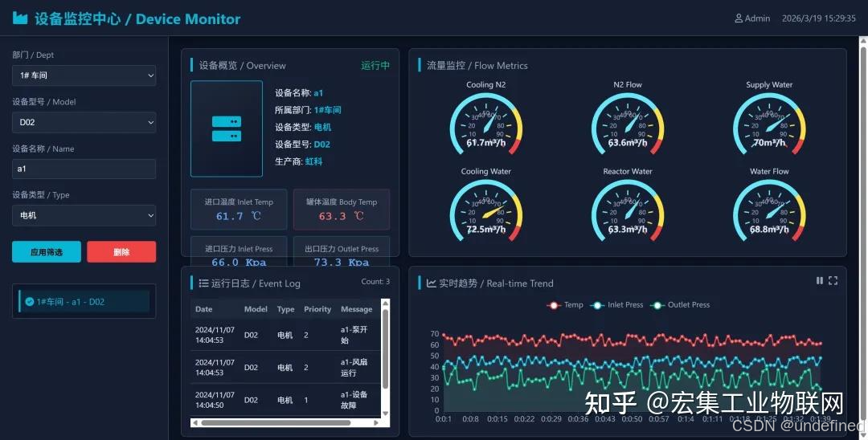Click the Message column header in Event Log
The image size is (868, 440).
(x=357, y=309)
